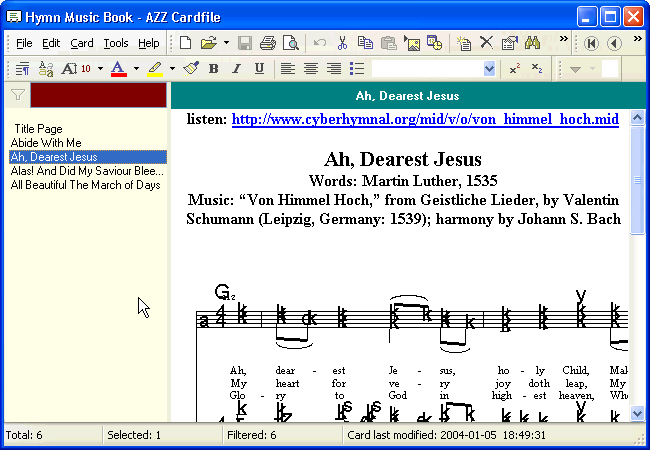Click the font size icon showing 10
650x450 pixels.
point(75,69)
